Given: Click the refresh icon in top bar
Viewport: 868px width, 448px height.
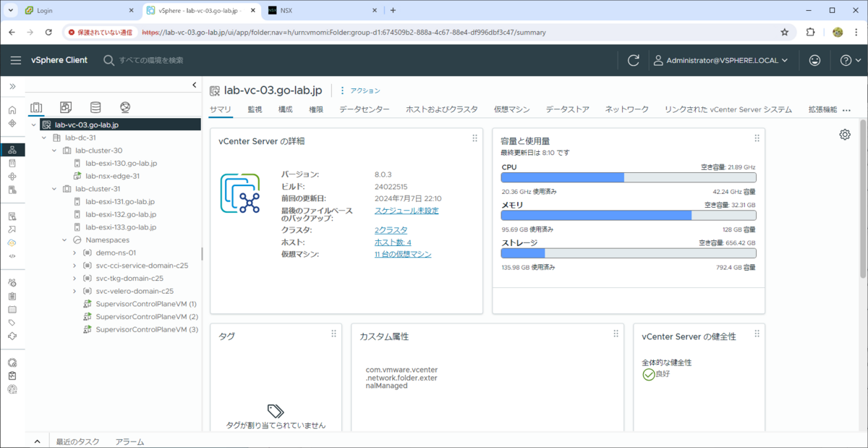Looking at the screenshot, I should [634, 60].
